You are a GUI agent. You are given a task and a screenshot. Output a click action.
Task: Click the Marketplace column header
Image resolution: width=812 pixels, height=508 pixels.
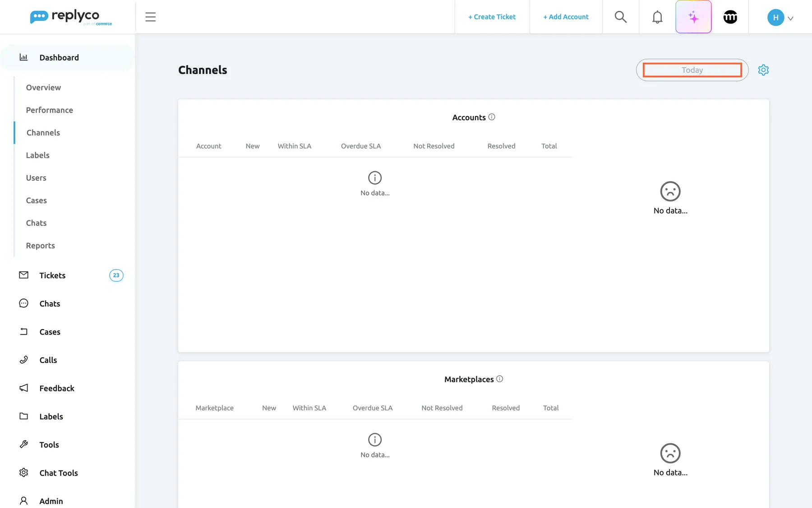tap(215, 408)
